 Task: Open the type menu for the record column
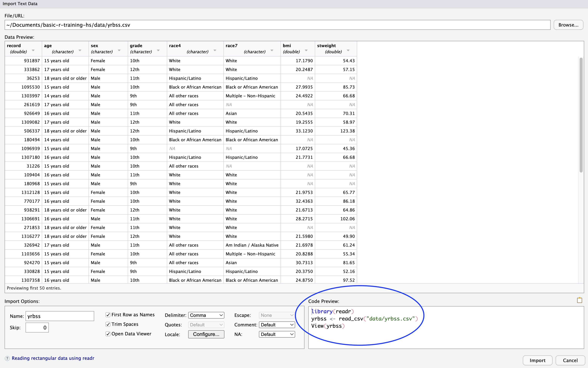(33, 50)
